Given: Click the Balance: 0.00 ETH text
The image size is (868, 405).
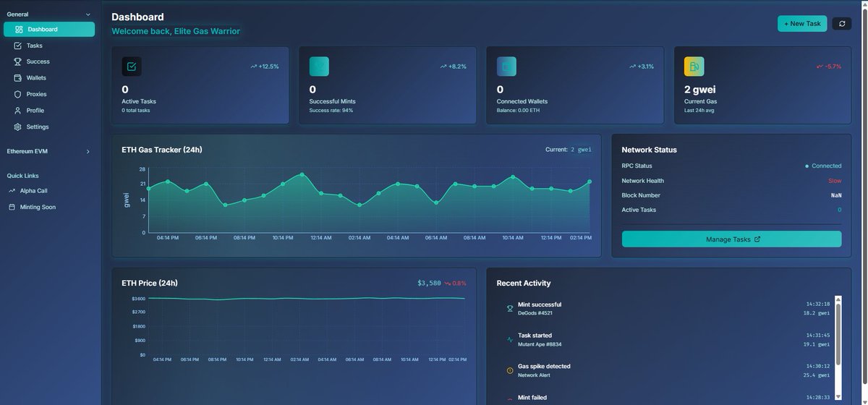Looking at the screenshot, I should tap(518, 111).
